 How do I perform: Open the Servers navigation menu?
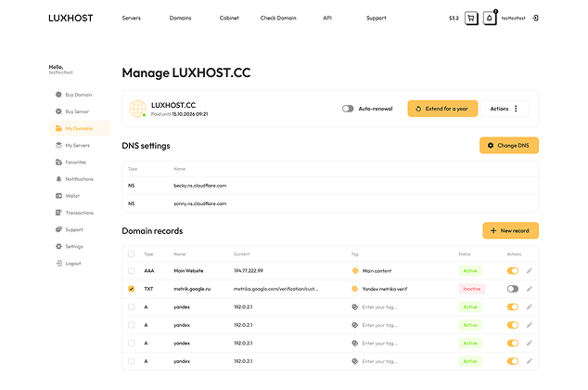point(132,18)
